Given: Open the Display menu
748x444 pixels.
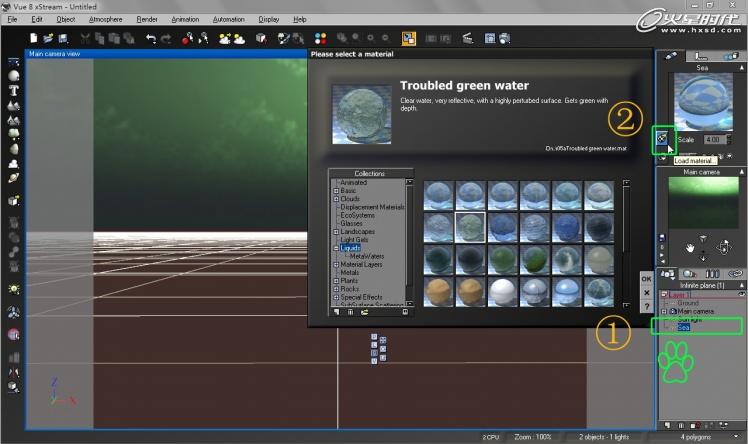Looking at the screenshot, I should (269, 20).
